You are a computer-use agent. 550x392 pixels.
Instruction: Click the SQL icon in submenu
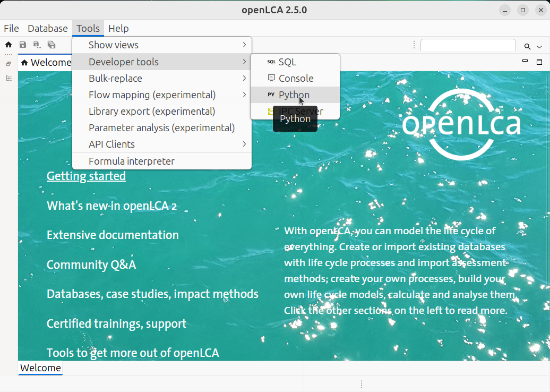tap(271, 62)
